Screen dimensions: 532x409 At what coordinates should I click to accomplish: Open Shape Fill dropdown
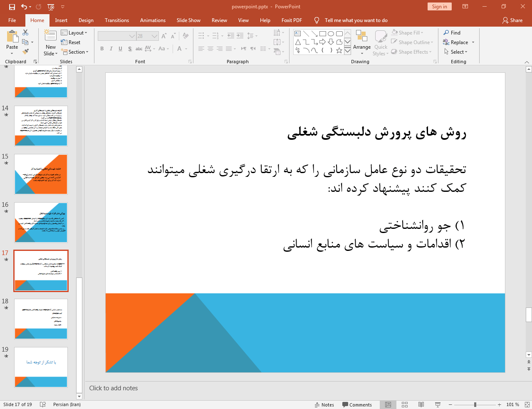(408, 32)
